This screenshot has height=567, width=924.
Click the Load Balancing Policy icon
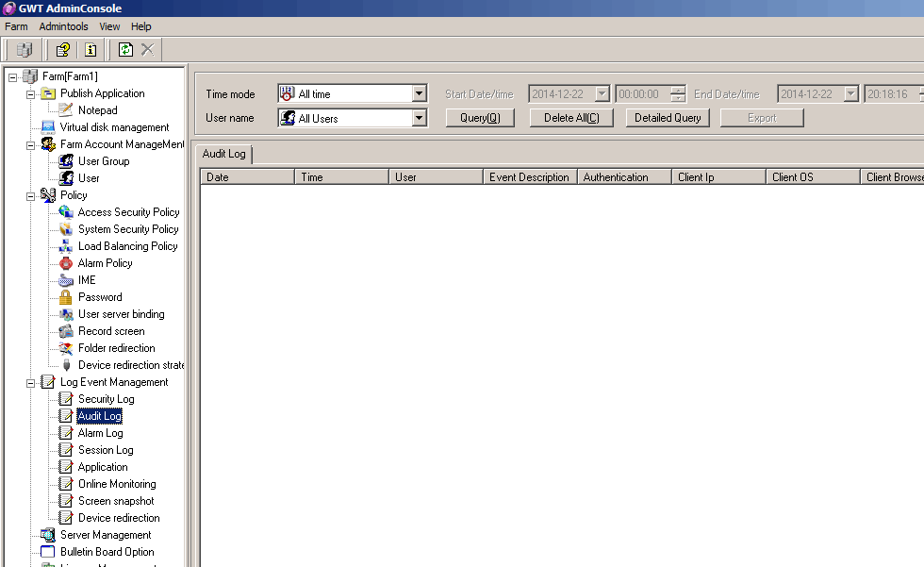coord(66,246)
